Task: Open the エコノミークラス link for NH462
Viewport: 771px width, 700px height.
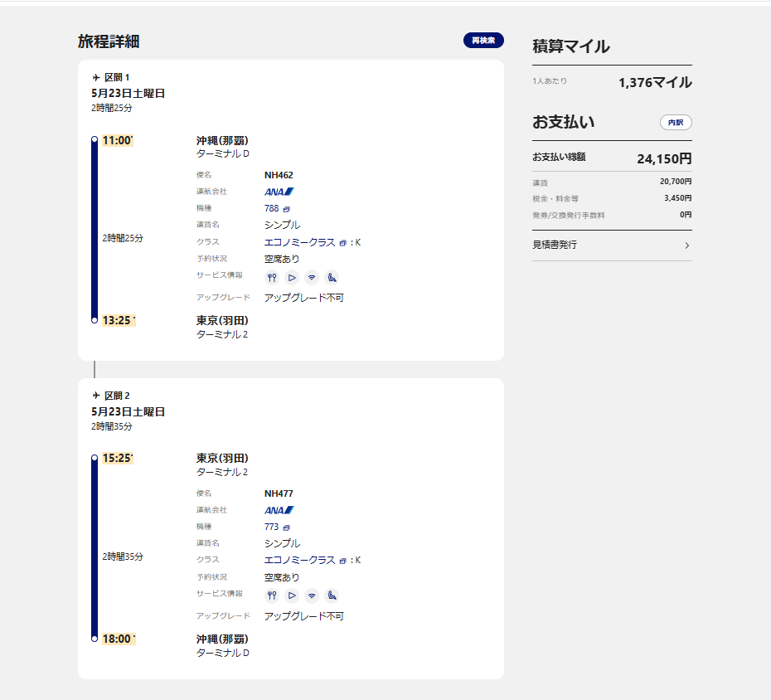Action: (x=299, y=242)
